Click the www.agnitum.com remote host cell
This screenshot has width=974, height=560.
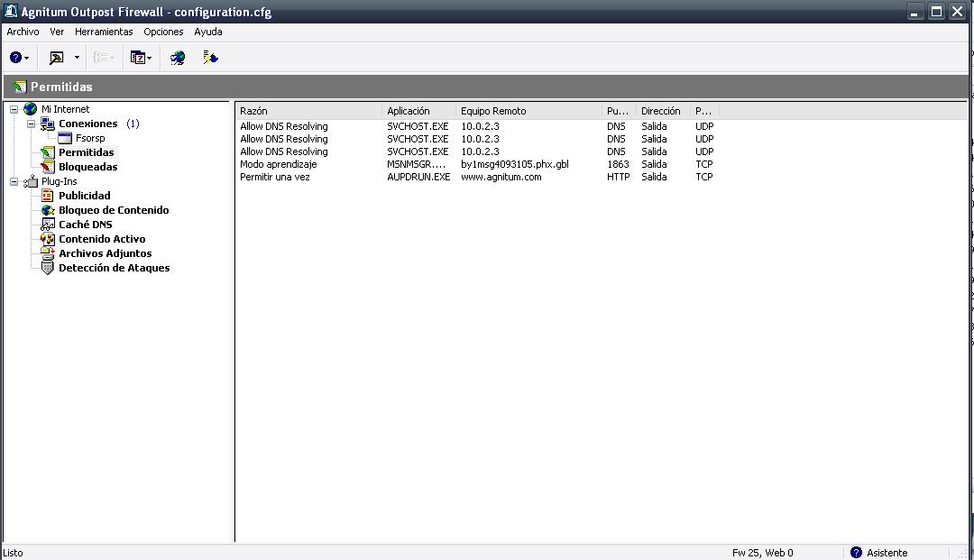point(501,177)
